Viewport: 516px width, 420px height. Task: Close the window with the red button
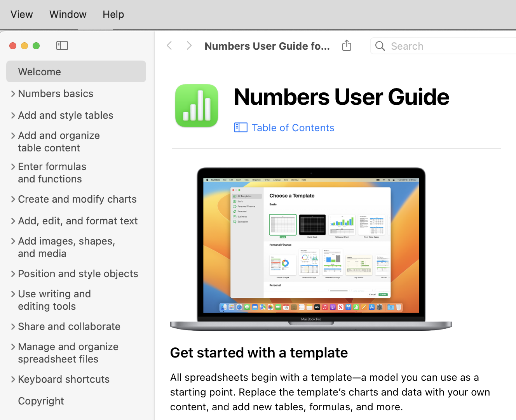tap(13, 46)
